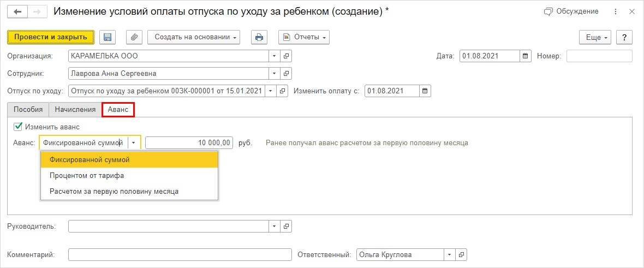Click the printer icon in toolbar

pyautogui.click(x=259, y=37)
